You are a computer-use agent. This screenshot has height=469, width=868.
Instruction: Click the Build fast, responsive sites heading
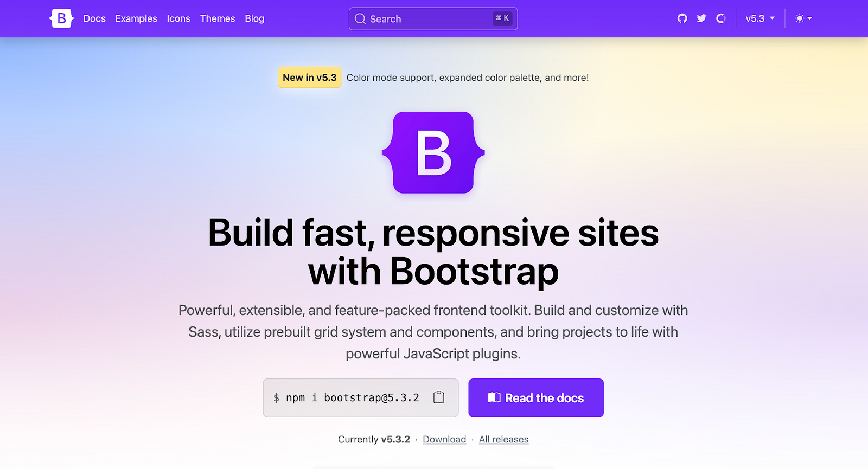point(433,252)
